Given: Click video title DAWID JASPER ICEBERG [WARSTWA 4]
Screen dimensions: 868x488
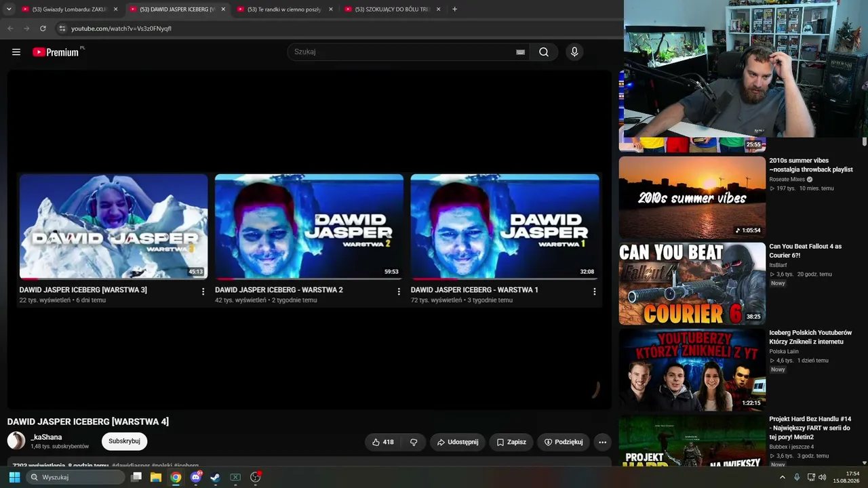Looking at the screenshot, I should 88,422.
